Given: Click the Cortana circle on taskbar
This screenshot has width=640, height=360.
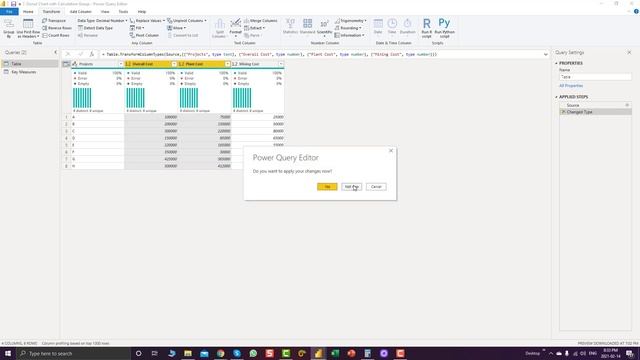Looking at the screenshot, I should 138,353.
